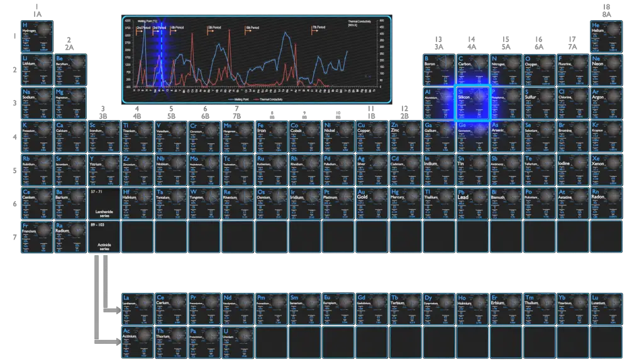Select the Carbon element tile
Viewport: 644px width, 362px height.
coord(472,70)
